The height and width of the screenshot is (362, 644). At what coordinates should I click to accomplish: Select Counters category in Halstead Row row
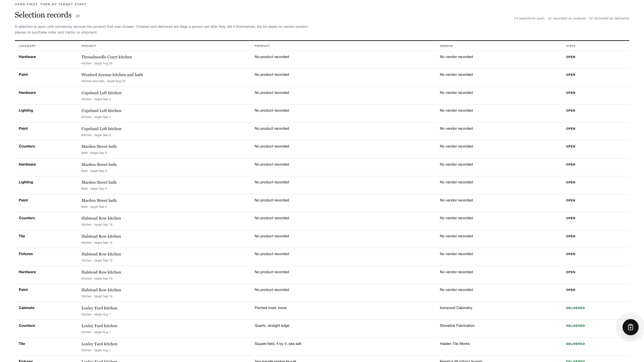click(x=27, y=218)
